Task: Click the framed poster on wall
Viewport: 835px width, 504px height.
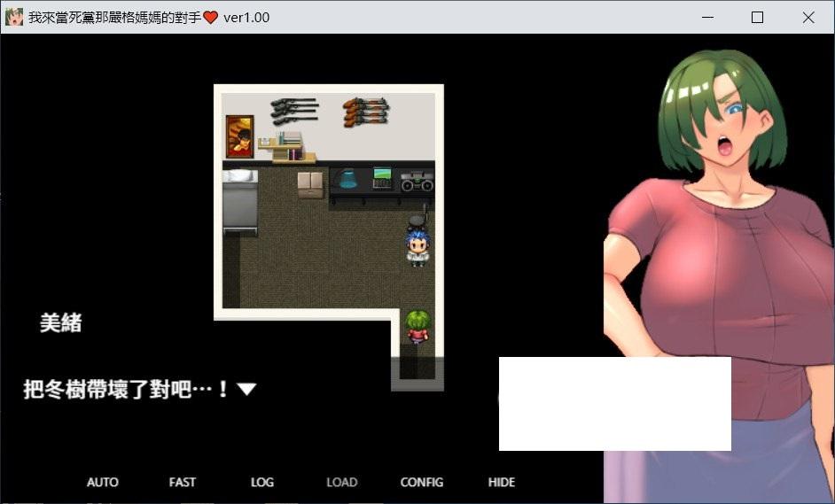Action: click(x=239, y=136)
